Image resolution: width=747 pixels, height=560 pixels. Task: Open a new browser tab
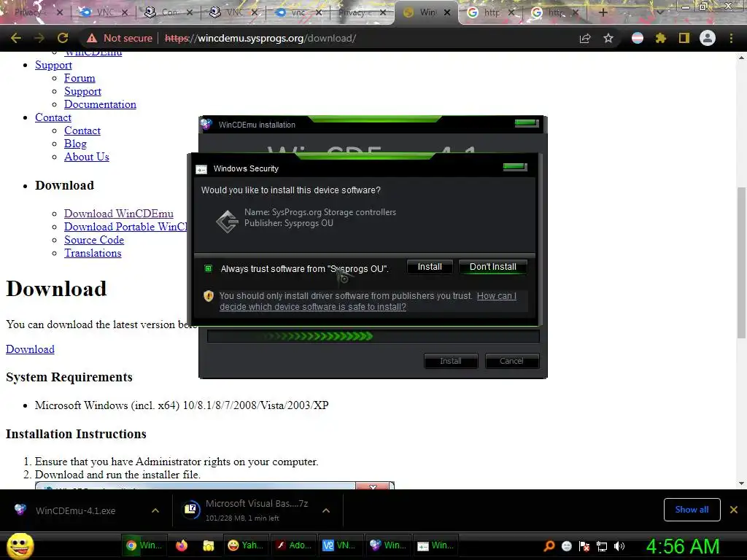pyautogui.click(x=603, y=12)
